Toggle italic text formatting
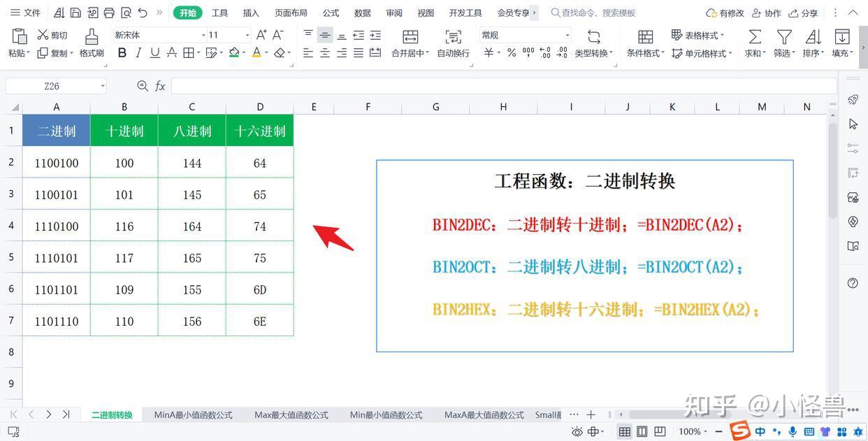This screenshot has height=441, width=868. 138,53
